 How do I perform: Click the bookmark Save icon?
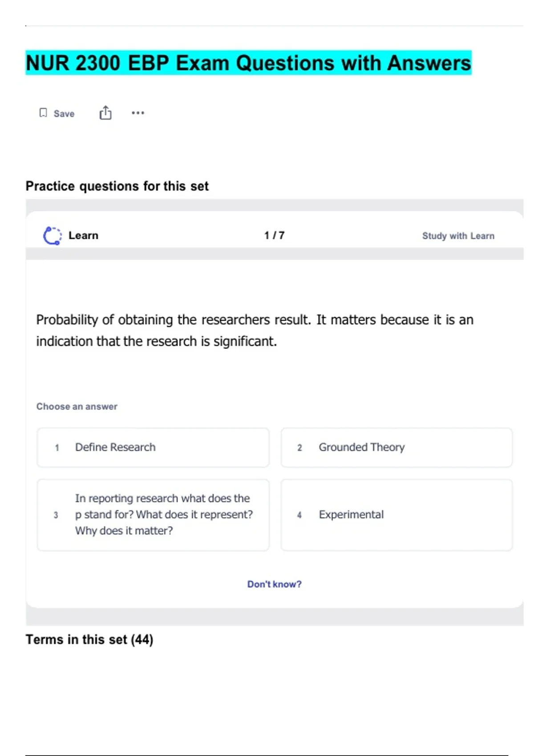pyautogui.click(x=43, y=113)
